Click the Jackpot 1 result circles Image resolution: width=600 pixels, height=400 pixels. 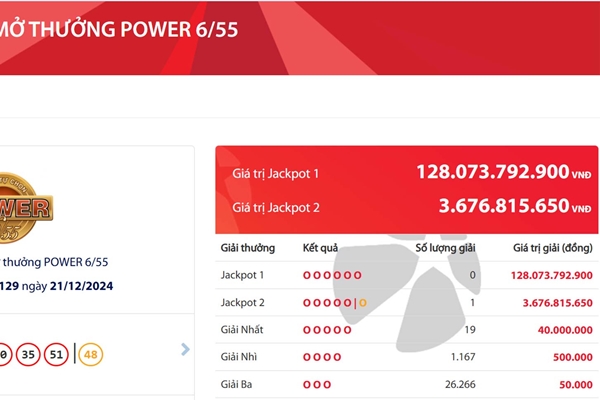click(x=331, y=274)
